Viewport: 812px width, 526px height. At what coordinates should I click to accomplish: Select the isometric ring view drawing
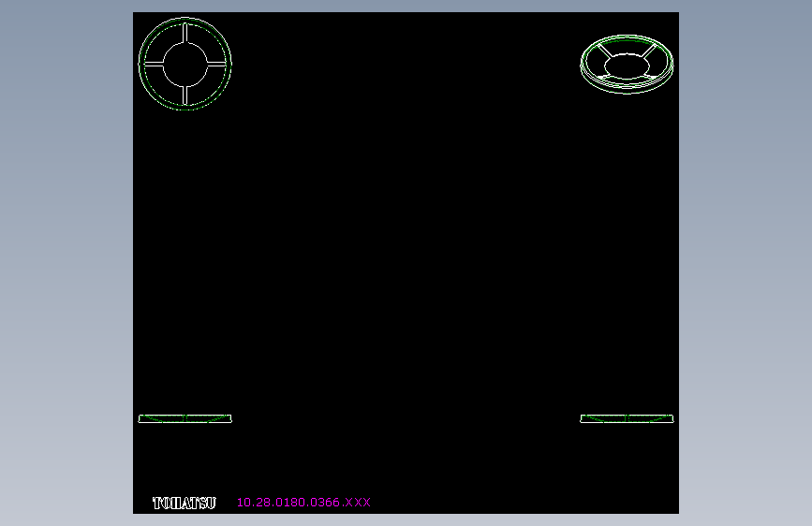[x=627, y=65]
